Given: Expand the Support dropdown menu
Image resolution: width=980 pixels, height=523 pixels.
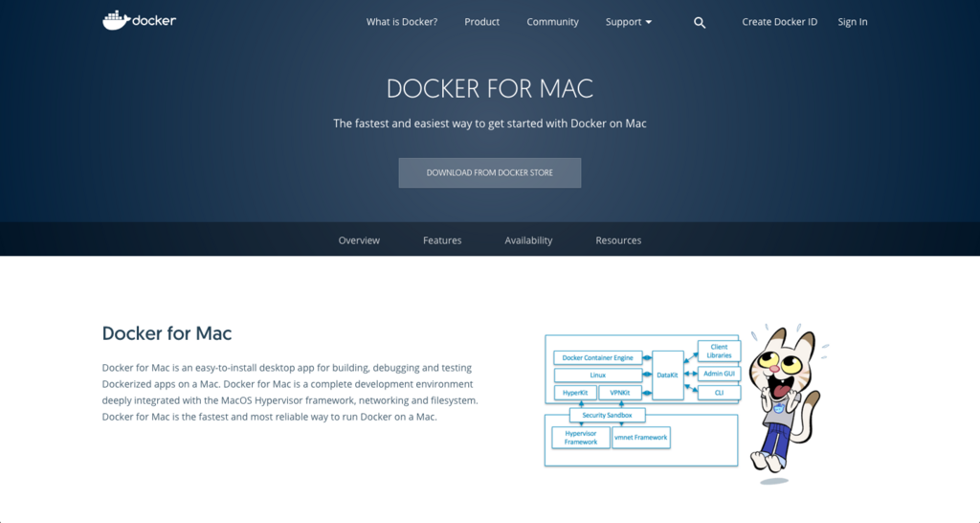Looking at the screenshot, I should 628,22.
